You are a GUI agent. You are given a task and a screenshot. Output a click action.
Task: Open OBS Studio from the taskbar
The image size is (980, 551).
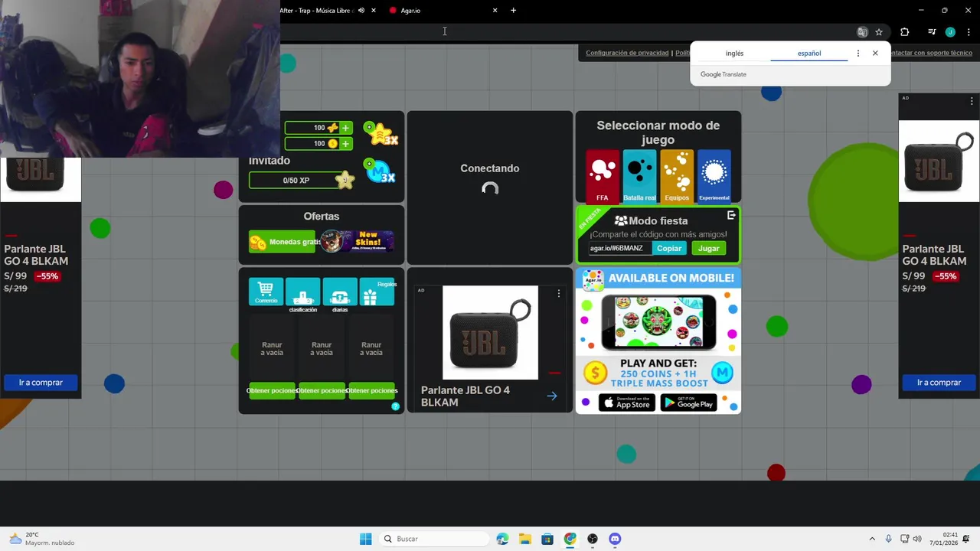[593, 539]
